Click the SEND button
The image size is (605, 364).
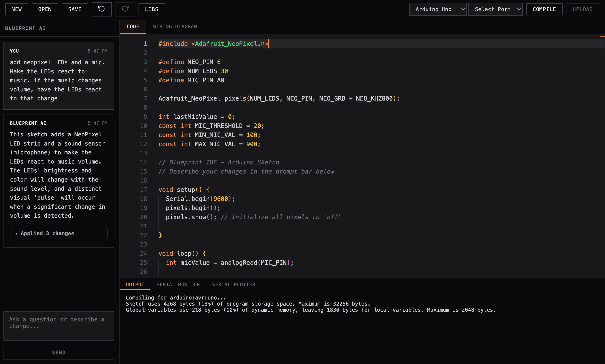coord(59,352)
